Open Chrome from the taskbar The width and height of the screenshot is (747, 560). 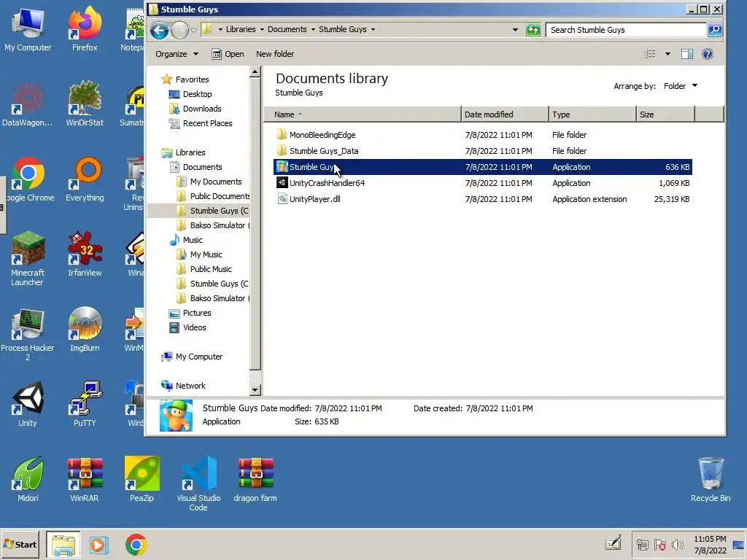click(136, 544)
